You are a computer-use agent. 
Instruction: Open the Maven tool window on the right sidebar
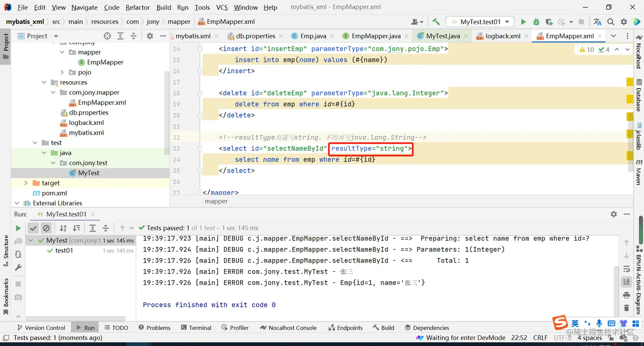click(x=638, y=172)
